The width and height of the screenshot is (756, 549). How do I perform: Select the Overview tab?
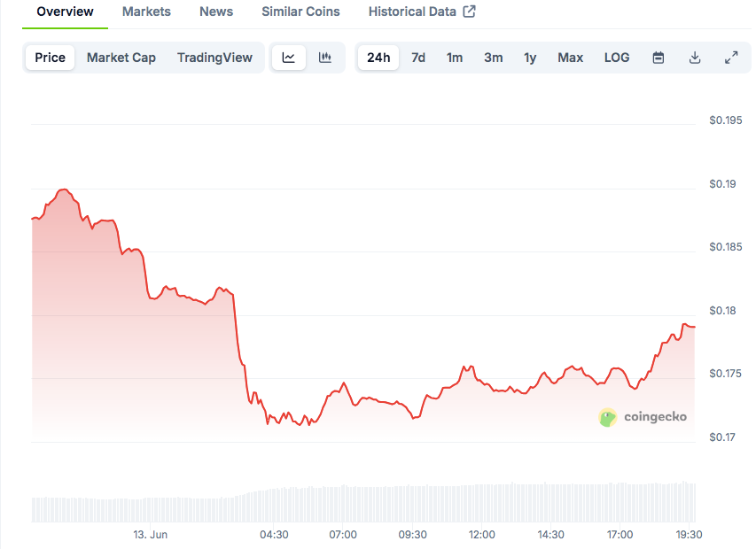pos(65,12)
